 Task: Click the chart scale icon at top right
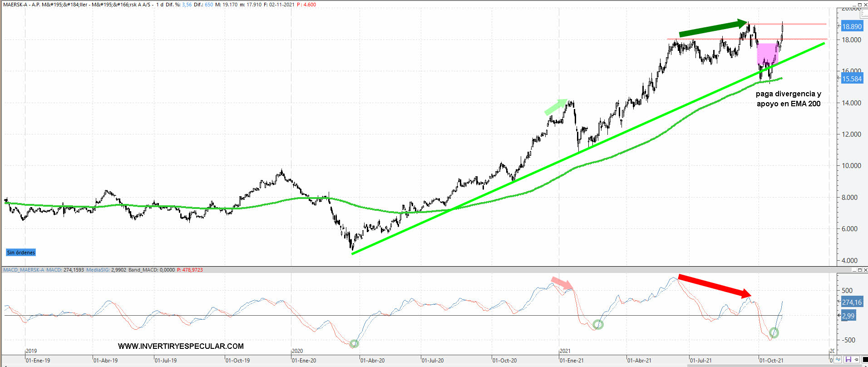tap(864, 14)
